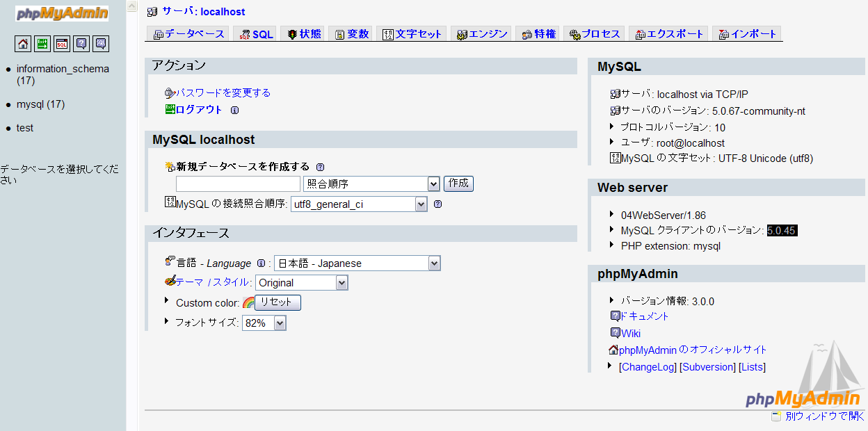Click the テーマ / スタイル link
Image resolution: width=868 pixels, height=431 pixels.
[212, 282]
